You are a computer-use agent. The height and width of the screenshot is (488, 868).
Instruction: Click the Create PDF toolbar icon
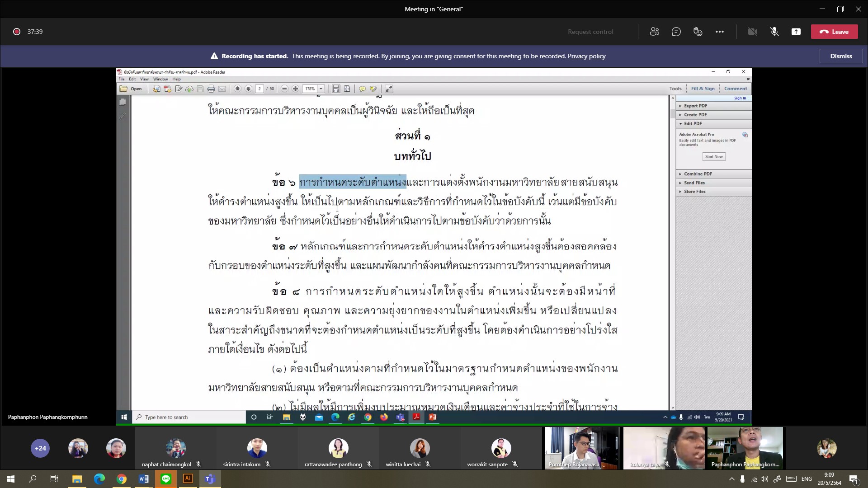[167, 89]
